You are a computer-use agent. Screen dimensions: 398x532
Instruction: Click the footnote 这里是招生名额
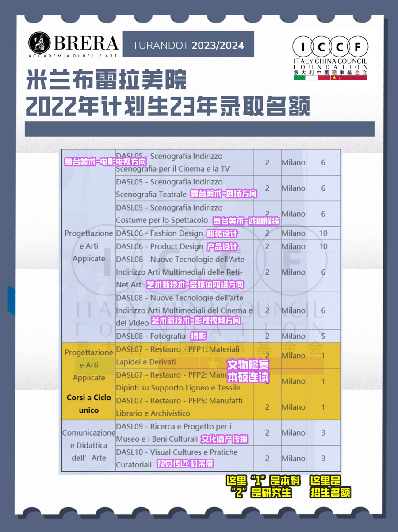[331, 486]
